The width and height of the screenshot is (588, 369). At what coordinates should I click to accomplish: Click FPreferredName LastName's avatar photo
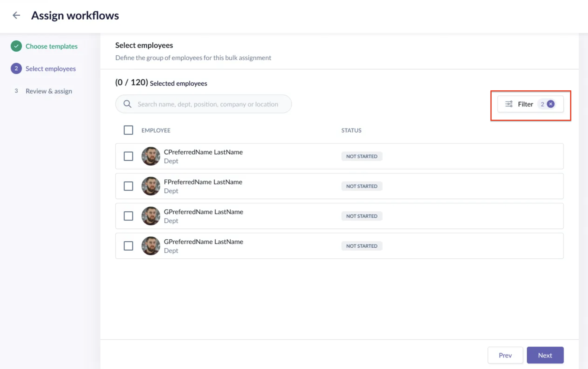tap(151, 186)
